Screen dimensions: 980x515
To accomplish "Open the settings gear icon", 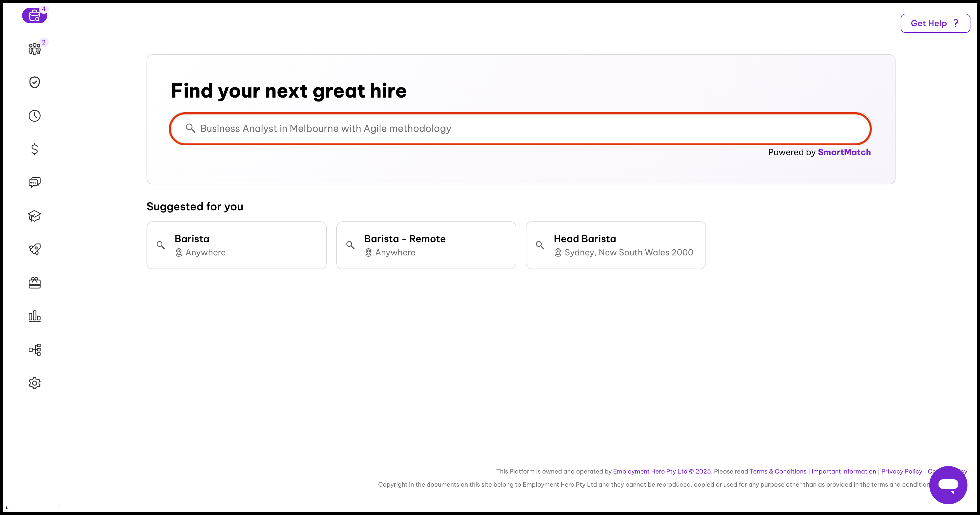I will pyautogui.click(x=34, y=383).
